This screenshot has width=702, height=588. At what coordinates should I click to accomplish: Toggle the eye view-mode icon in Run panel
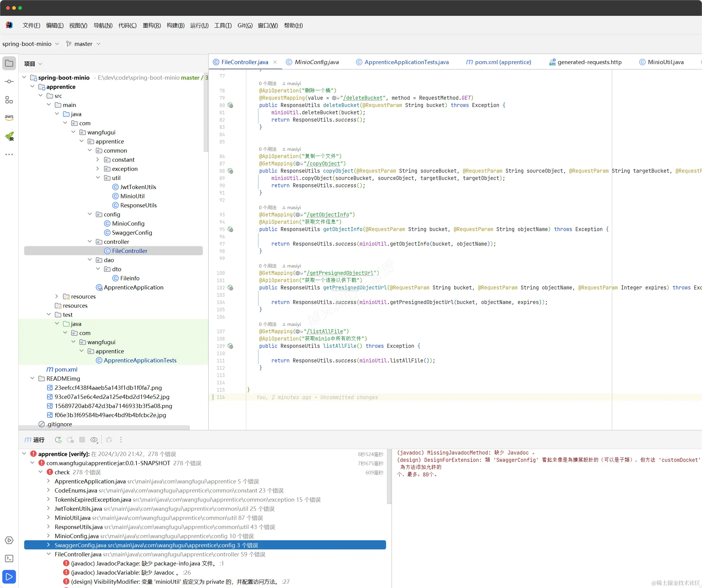coord(94,440)
